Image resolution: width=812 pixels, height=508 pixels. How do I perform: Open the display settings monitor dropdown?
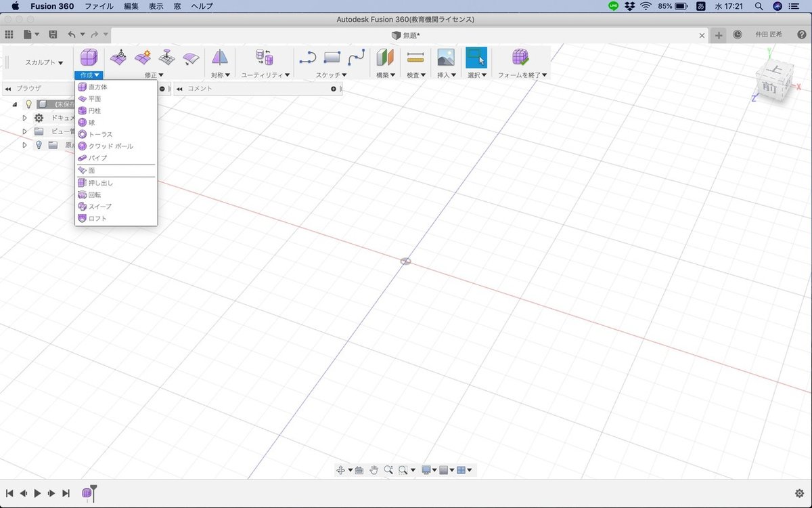(429, 469)
